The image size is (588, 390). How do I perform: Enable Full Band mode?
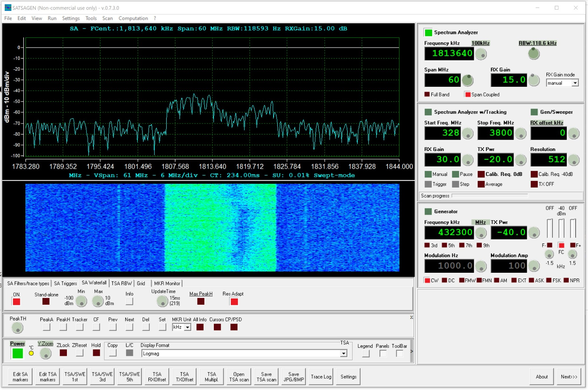point(427,94)
